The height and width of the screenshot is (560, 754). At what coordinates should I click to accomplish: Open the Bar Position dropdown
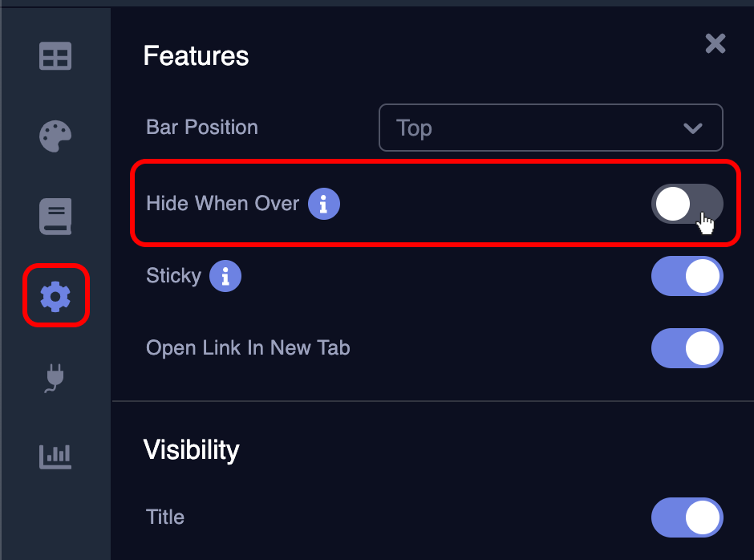pos(550,128)
